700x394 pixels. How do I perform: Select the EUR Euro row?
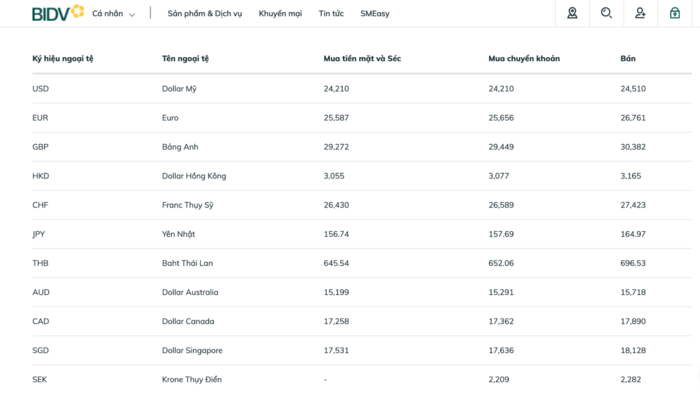click(362, 118)
